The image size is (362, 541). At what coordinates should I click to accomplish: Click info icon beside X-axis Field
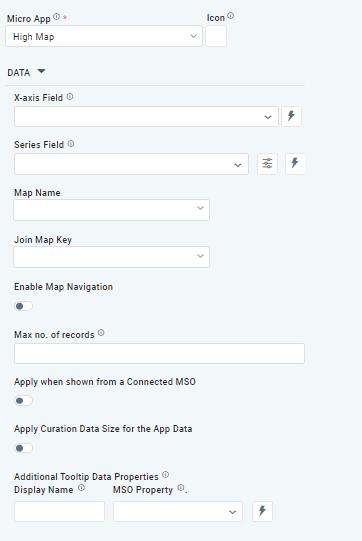(70, 97)
